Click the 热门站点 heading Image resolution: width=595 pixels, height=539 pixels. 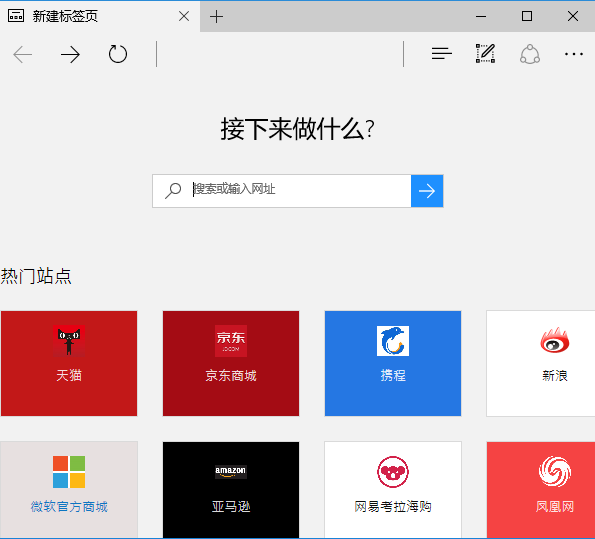[36, 276]
